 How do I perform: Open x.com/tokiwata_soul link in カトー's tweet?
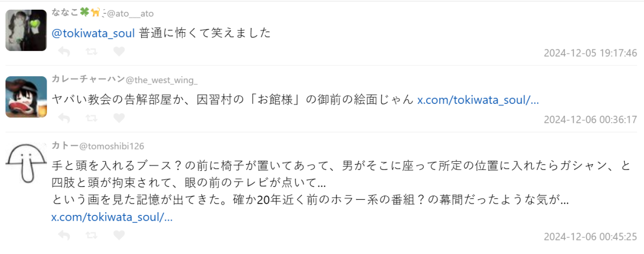pos(112,218)
